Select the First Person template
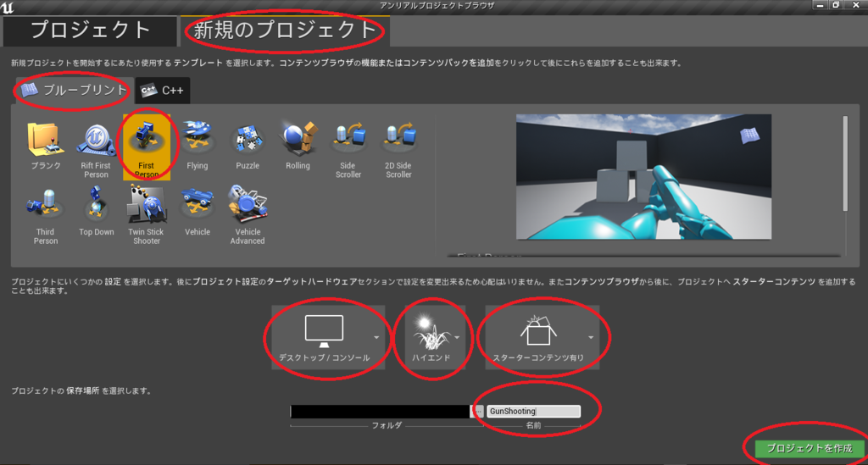Screen dimensions: 868x465 tap(146, 147)
